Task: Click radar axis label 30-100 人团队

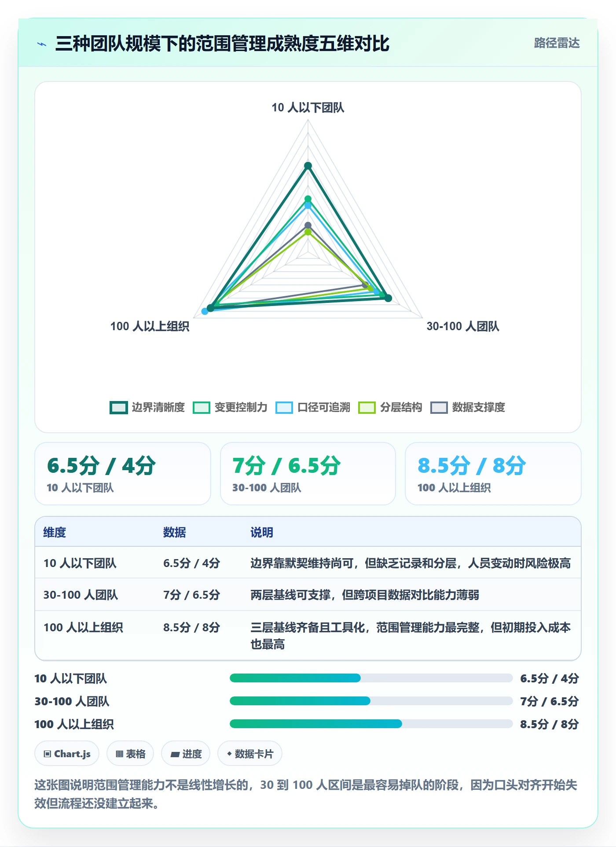Action: tap(463, 326)
